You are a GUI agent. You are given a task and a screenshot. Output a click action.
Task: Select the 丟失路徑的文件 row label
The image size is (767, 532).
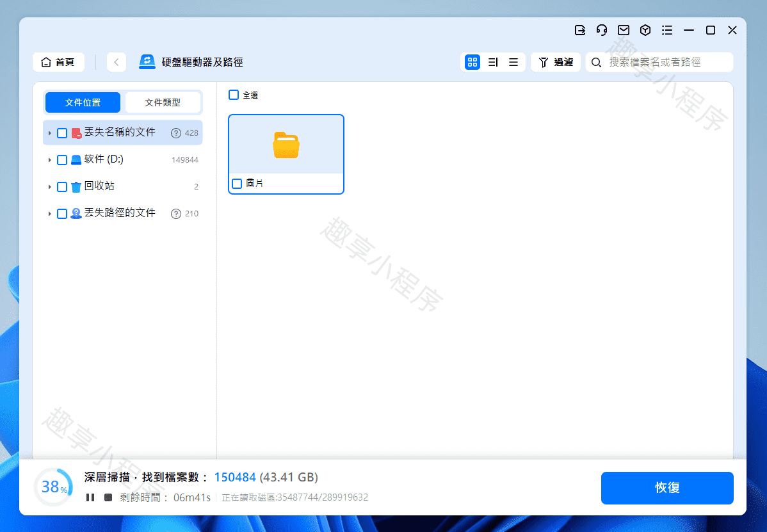pos(120,213)
